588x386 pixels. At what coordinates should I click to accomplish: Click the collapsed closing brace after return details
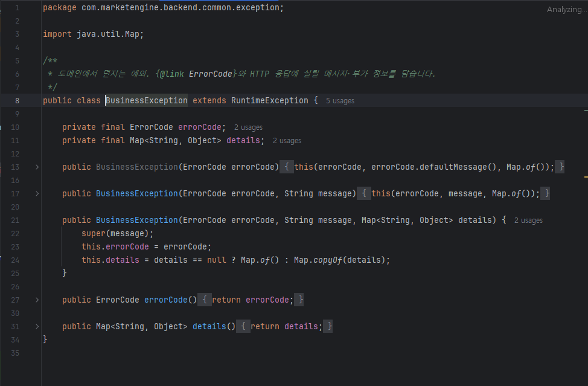(x=329, y=326)
